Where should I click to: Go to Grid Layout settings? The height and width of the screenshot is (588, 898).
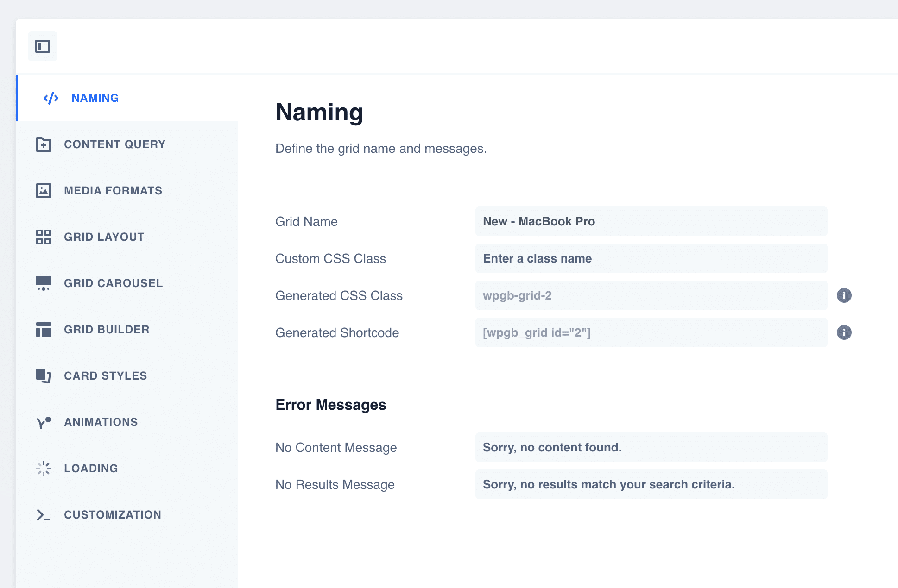click(127, 237)
